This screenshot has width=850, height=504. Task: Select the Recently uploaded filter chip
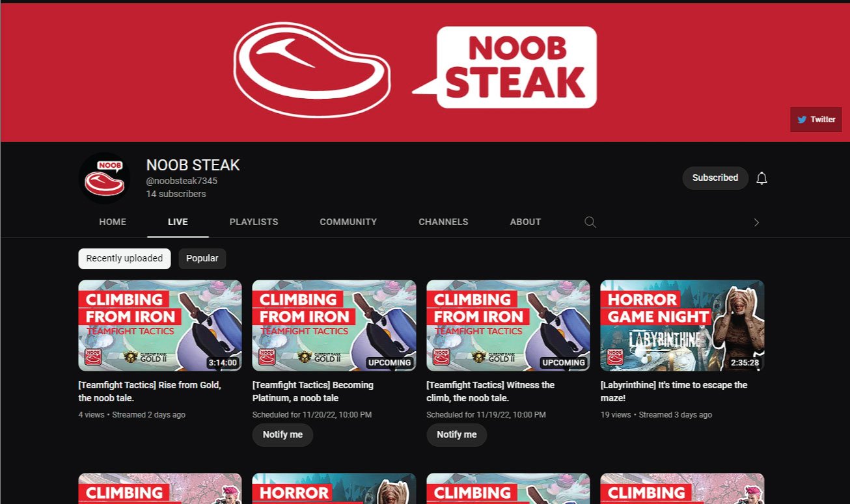pyautogui.click(x=124, y=258)
